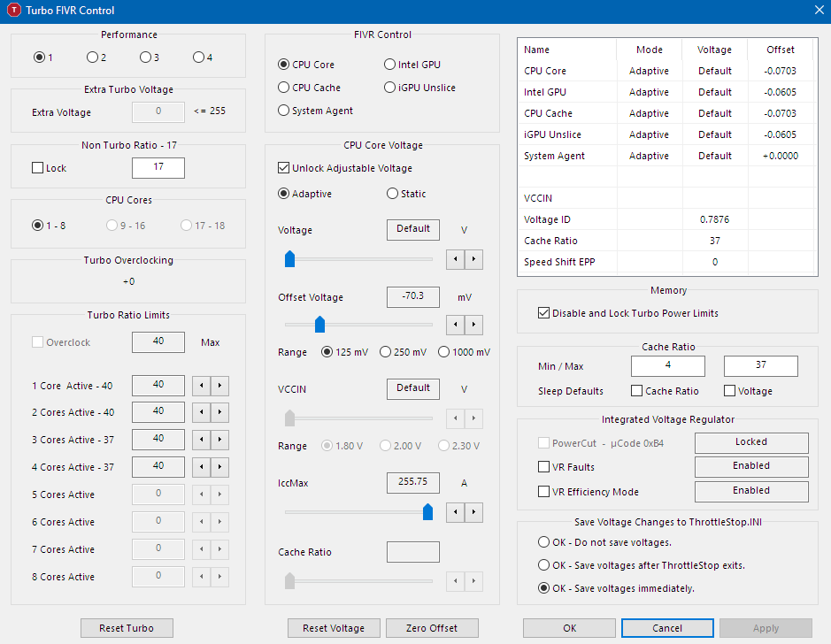Select the CPU Cache radio option
This screenshot has height=644, width=831.
click(284, 88)
